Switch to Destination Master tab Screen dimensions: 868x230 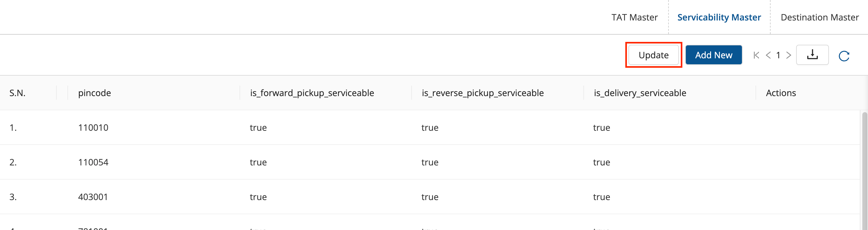(819, 17)
